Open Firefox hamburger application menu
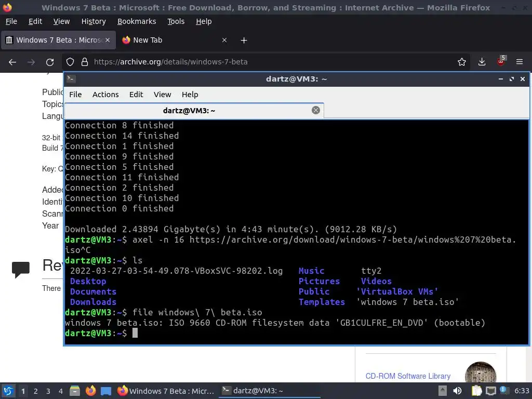 point(519,62)
